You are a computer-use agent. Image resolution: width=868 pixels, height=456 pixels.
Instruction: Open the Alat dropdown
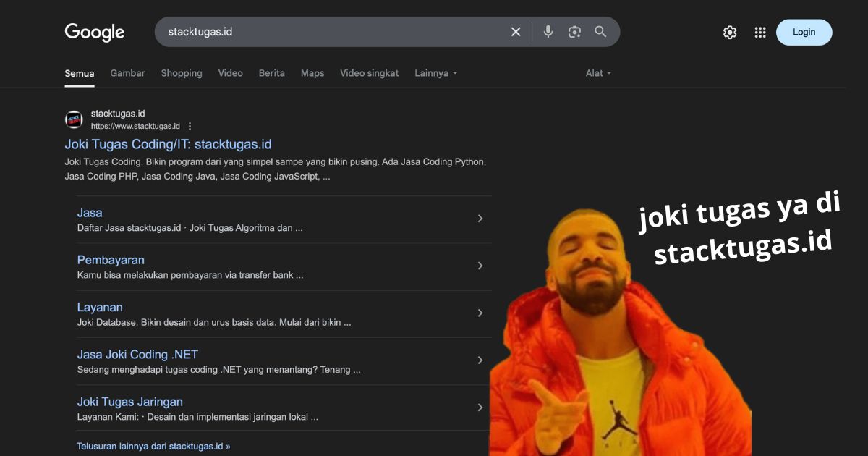click(597, 73)
